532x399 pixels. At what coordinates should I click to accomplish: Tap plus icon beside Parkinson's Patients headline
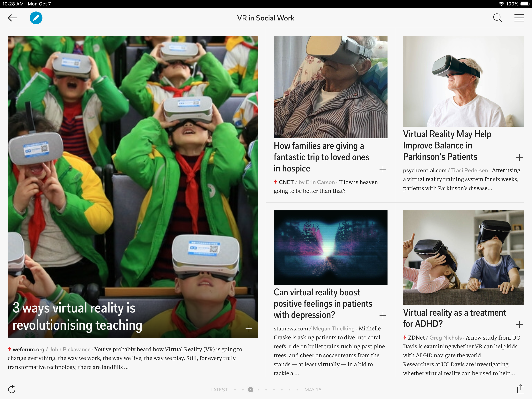[519, 158]
